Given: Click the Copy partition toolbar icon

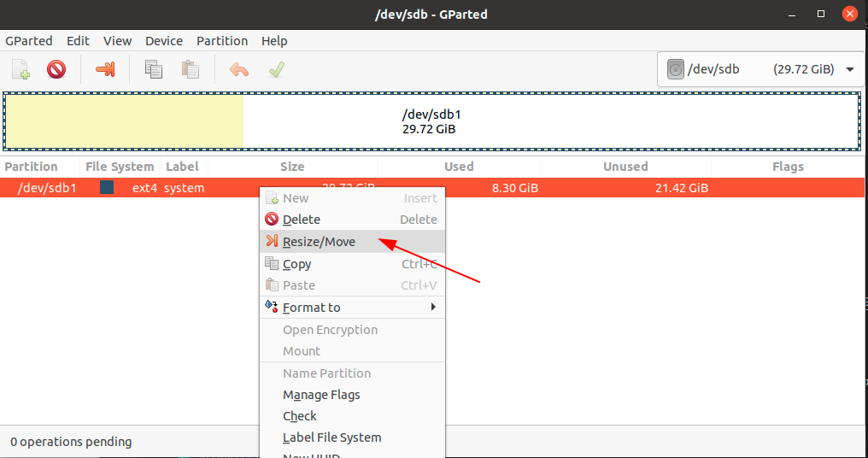Looking at the screenshot, I should point(154,69).
